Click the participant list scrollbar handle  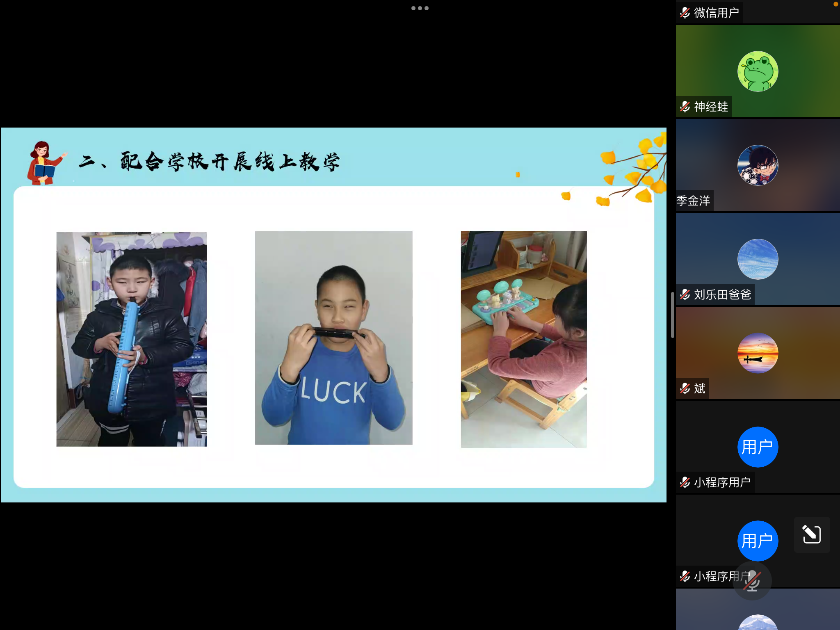pyautogui.click(x=673, y=315)
